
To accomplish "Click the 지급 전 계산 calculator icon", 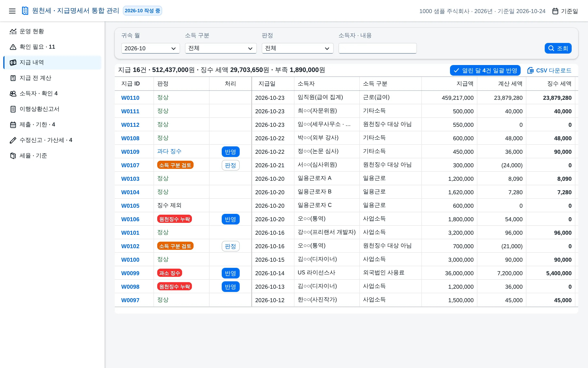I will tap(13, 78).
